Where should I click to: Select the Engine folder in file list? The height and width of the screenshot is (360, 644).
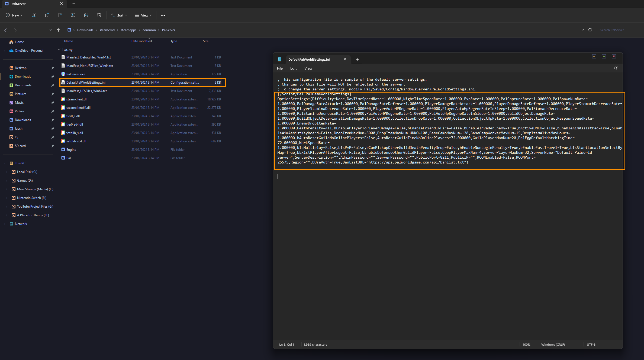70,149
